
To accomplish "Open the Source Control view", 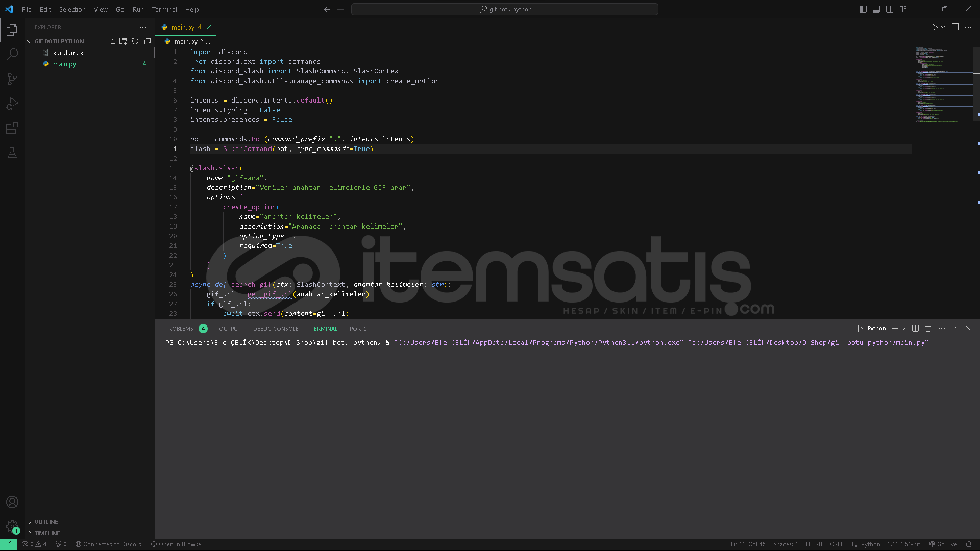I will click(x=12, y=79).
